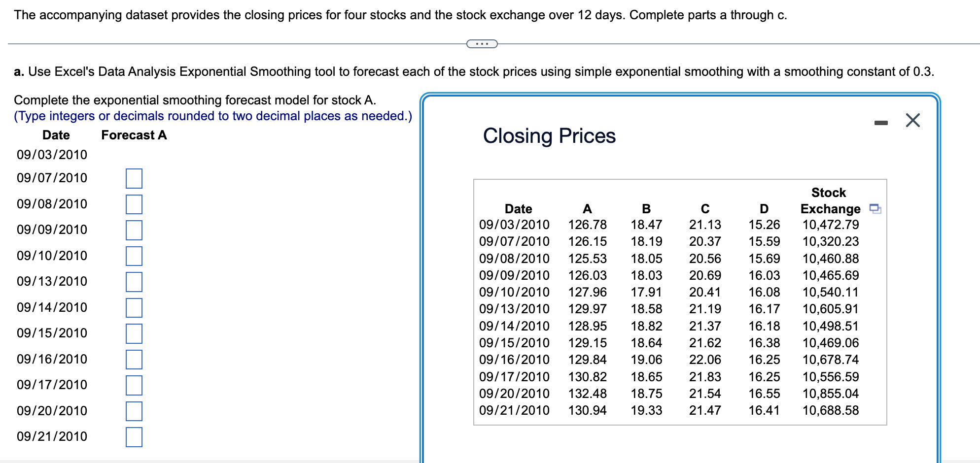The image size is (980, 463).
Task: Select the Forecast A box for 09/13/2010
Action: point(133,282)
